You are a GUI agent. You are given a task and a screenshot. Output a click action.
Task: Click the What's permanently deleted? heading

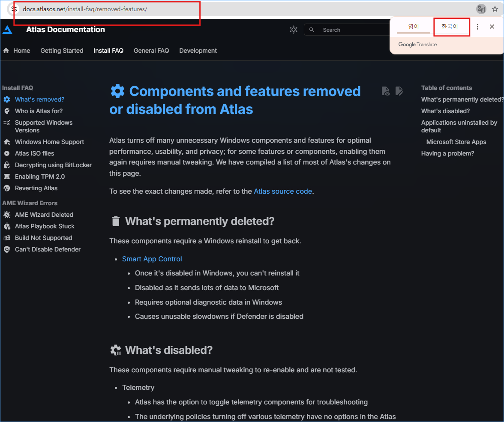point(200,221)
